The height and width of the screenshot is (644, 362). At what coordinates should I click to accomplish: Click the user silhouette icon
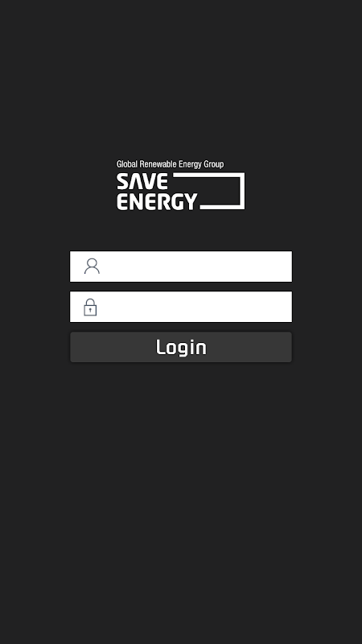click(x=92, y=266)
